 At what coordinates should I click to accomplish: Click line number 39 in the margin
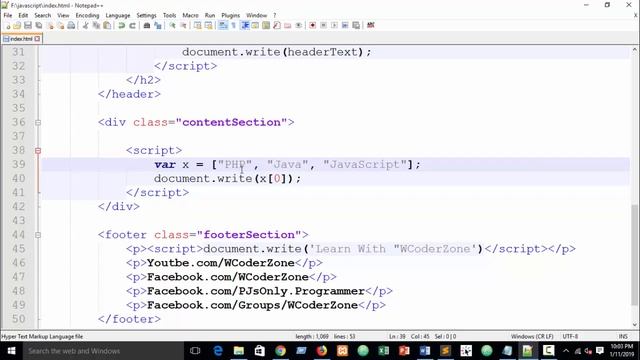tap(18, 164)
